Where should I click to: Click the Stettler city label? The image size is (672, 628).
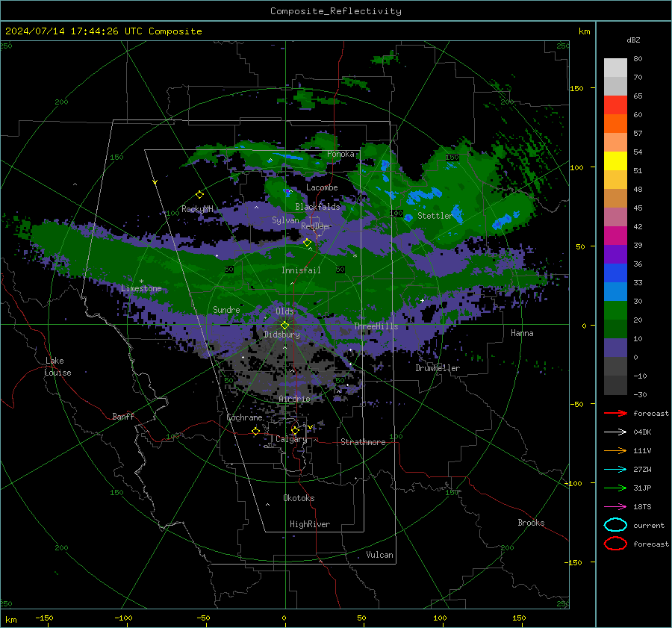pos(435,216)
